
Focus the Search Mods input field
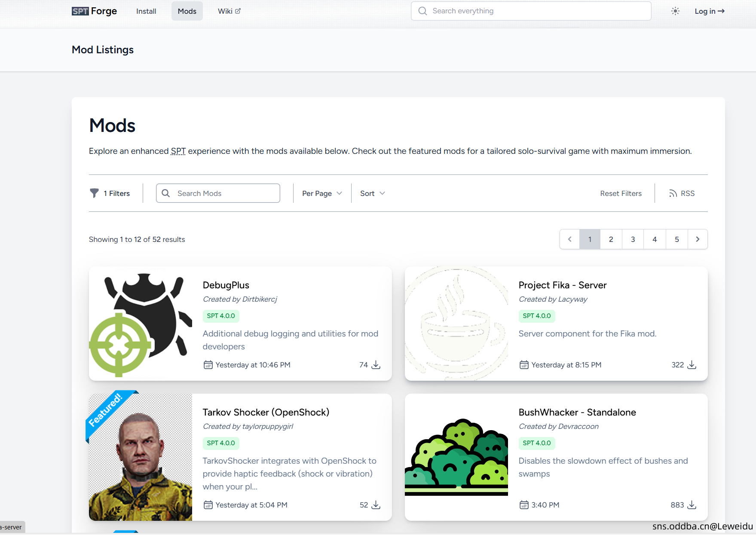pyautogui.click(x=218, y=193)
